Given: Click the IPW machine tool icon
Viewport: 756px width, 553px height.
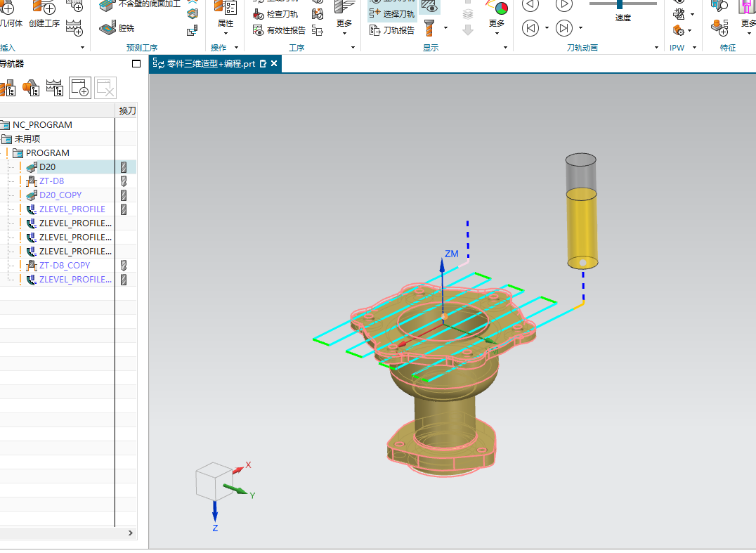Looking at the screenshot, I should click(x=679, y=13).
